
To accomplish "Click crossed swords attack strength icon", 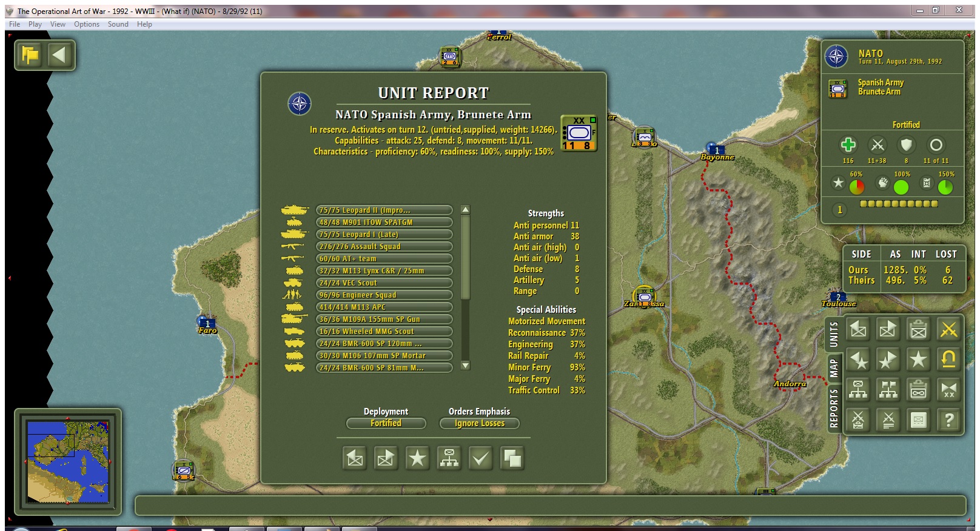I will point(877,145).
